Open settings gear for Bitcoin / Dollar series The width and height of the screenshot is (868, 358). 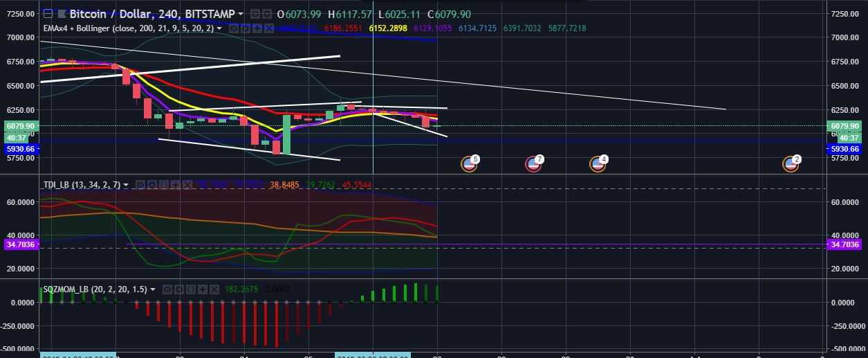click(x=267, y=14)
